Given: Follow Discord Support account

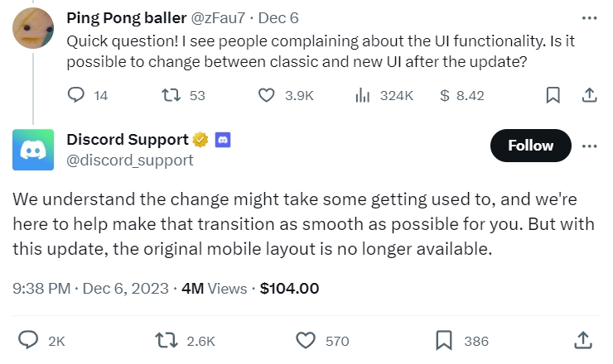Looking at the screenshot, I should coord(530,146).
